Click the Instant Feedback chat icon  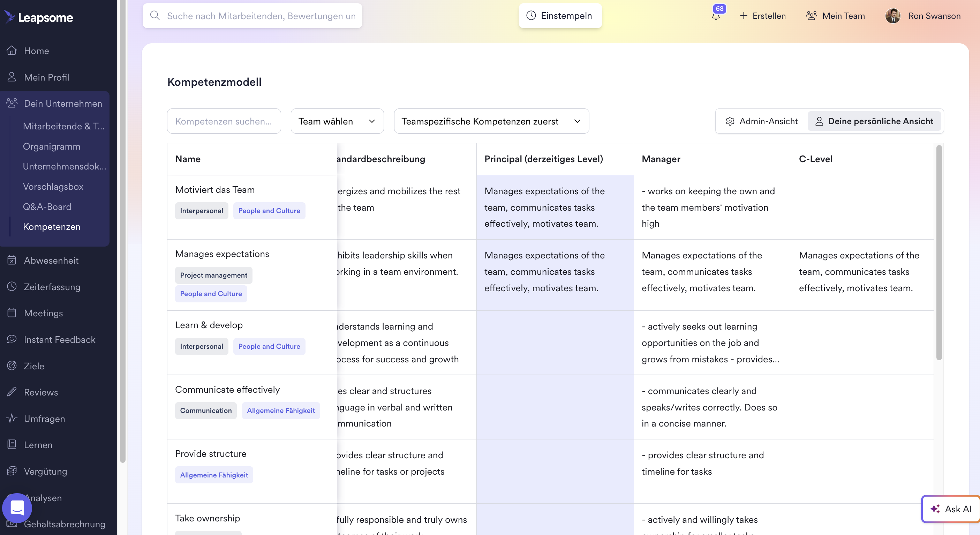12,339
